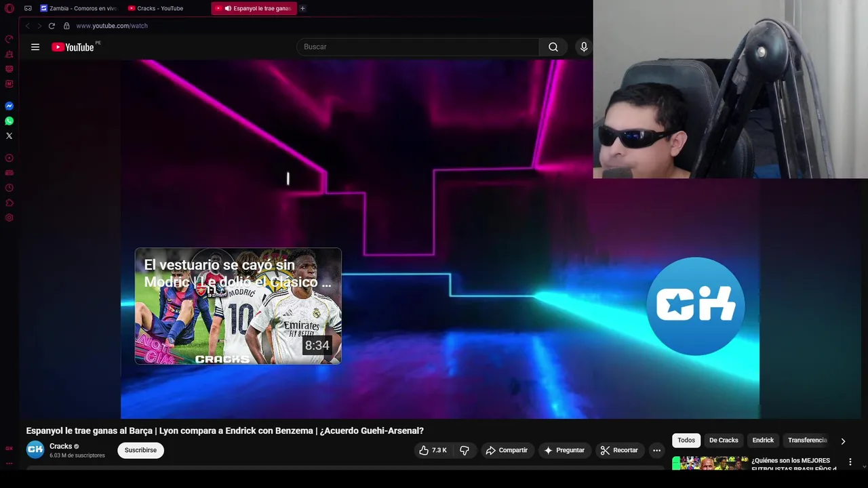View site security via the padlock icon

point(66,26)
